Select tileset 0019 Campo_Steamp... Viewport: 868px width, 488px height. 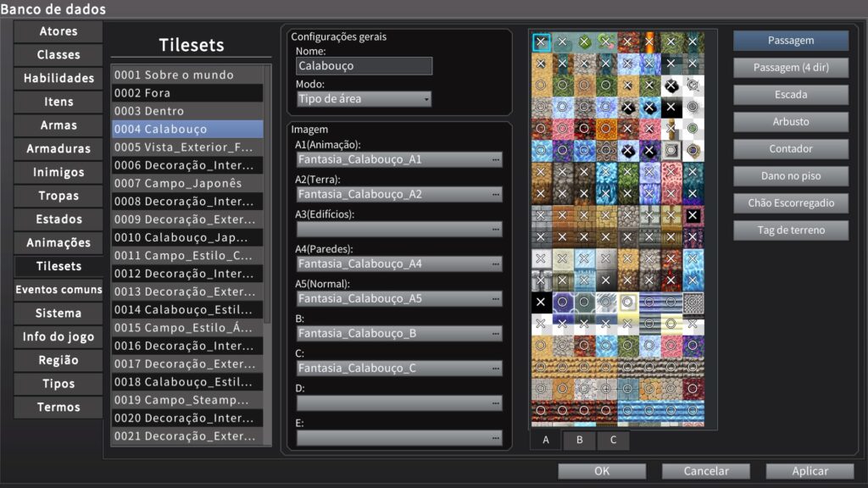(187, 400)
